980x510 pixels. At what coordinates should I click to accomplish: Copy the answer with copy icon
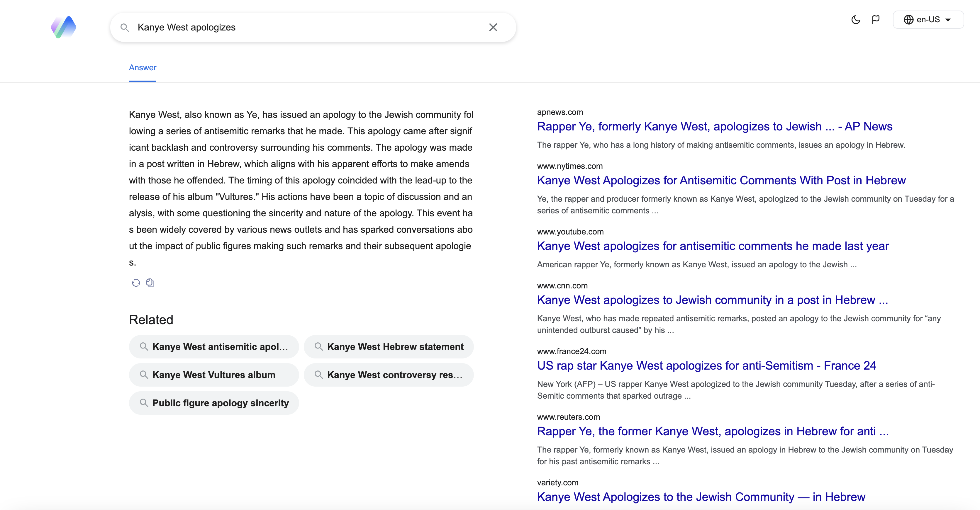(x=150, y=283)
